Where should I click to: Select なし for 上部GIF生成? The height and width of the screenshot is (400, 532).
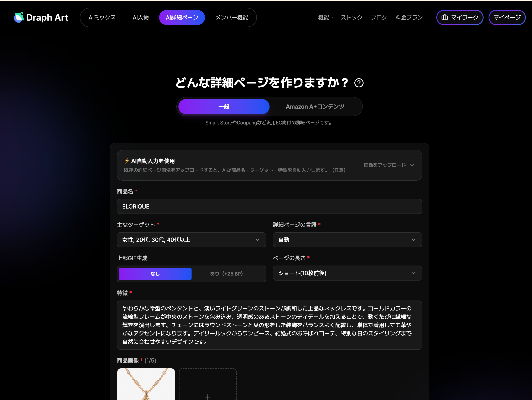(x=155, y=274)
